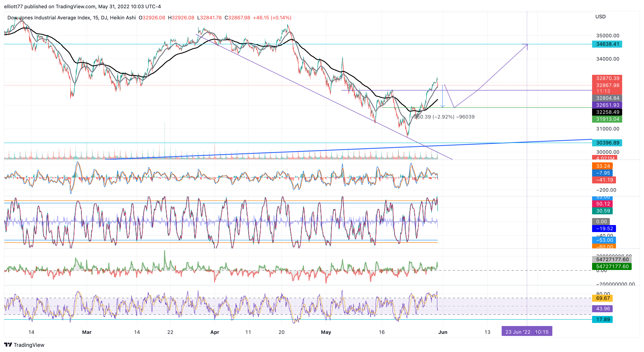
Task: Click the -7.95 blue indicator value
Action: coord(602,173)
